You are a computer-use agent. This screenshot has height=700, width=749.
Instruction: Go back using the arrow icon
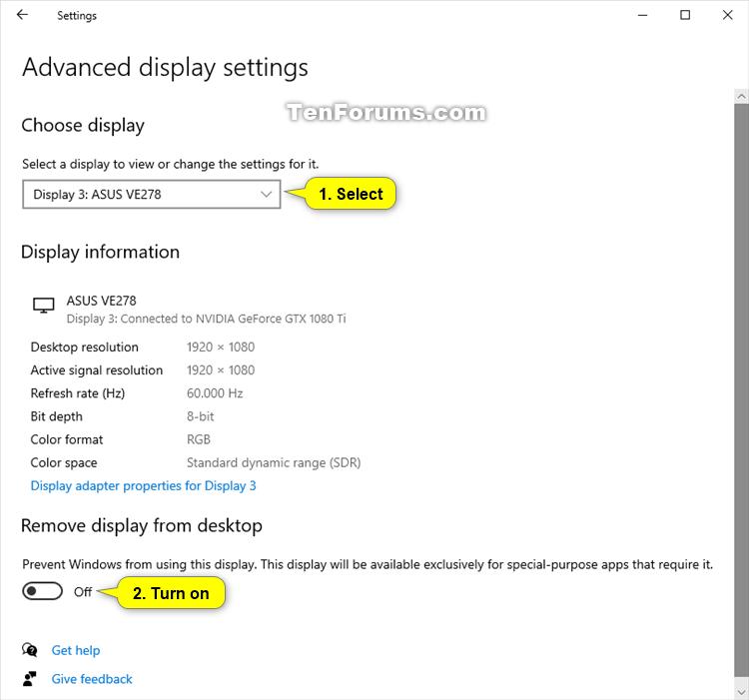[22, 15]
